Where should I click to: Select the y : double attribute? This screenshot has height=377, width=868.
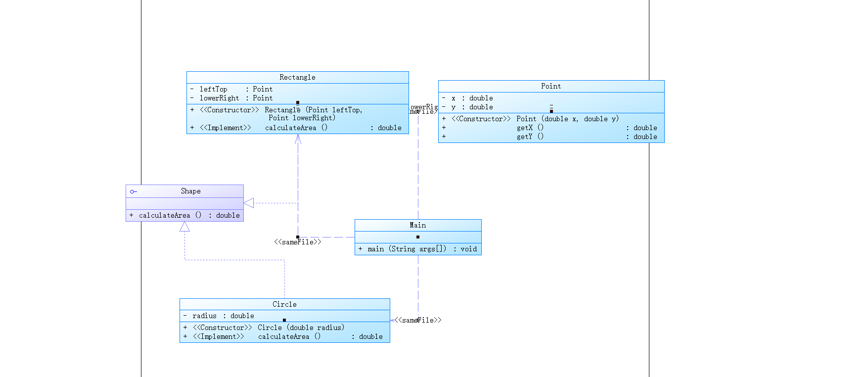467,107
